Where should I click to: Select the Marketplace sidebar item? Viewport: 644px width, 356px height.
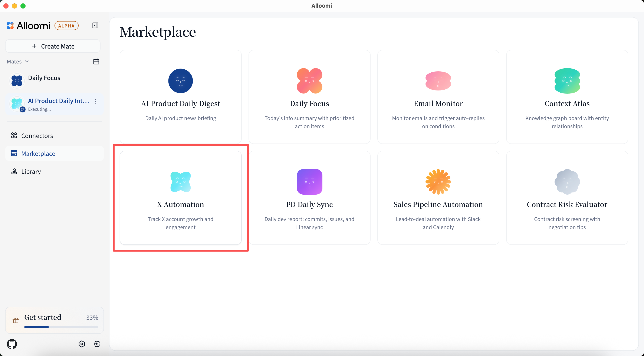(38, 154)
